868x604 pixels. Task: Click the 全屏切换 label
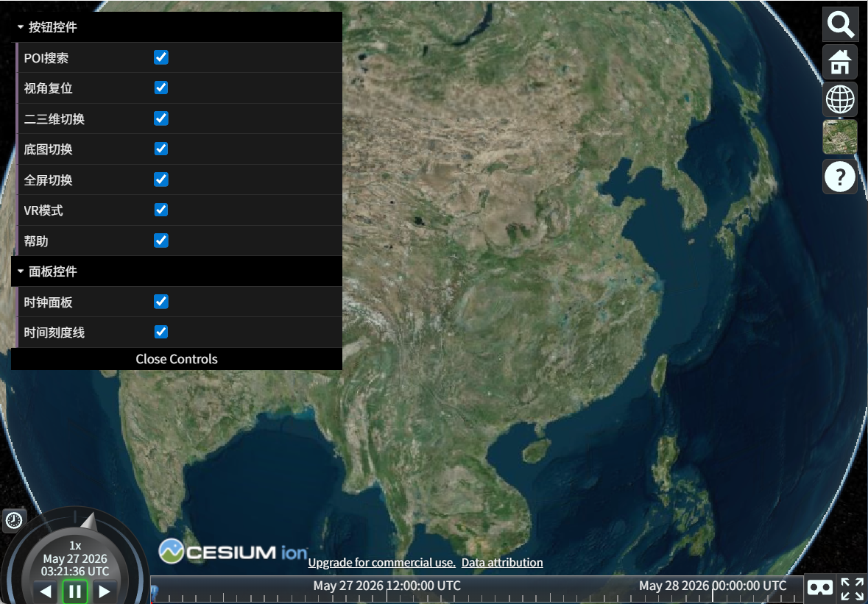[x=48, y=180]
